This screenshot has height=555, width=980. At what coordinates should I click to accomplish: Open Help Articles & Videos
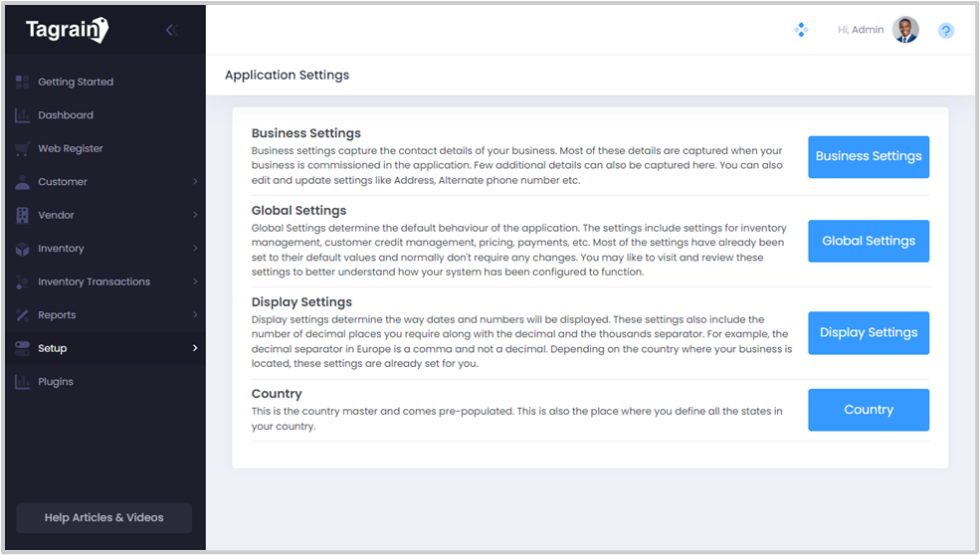click(x=103, y=517)
